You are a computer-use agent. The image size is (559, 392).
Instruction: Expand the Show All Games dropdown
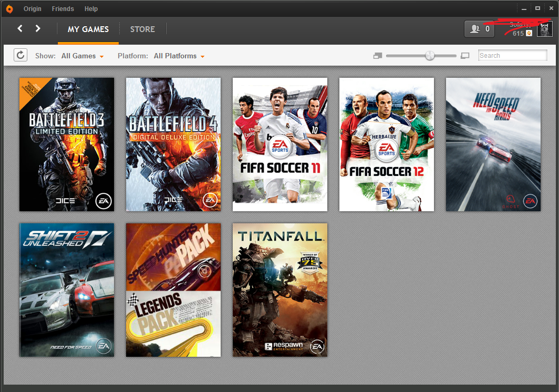pos(82,56)
